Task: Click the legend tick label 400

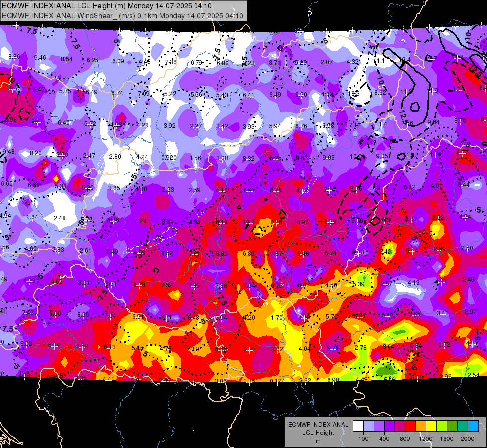Action: (384, 439)
